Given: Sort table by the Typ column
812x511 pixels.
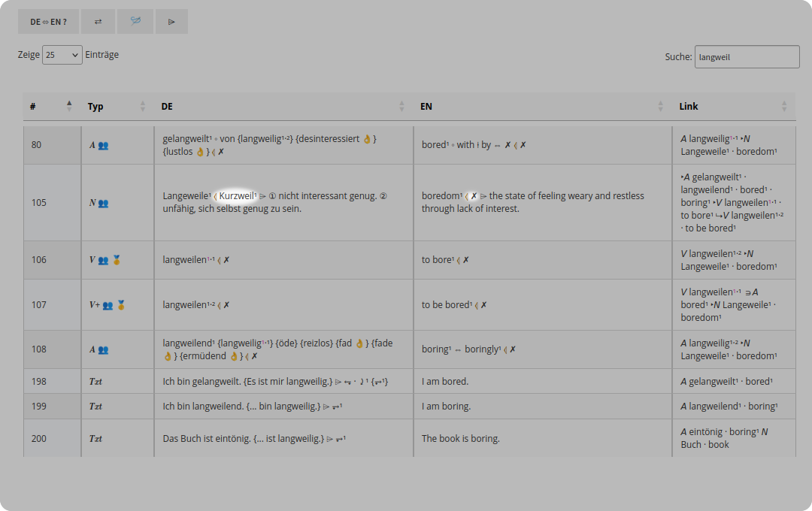Looking at the screenshot, I should click(117, 106).
